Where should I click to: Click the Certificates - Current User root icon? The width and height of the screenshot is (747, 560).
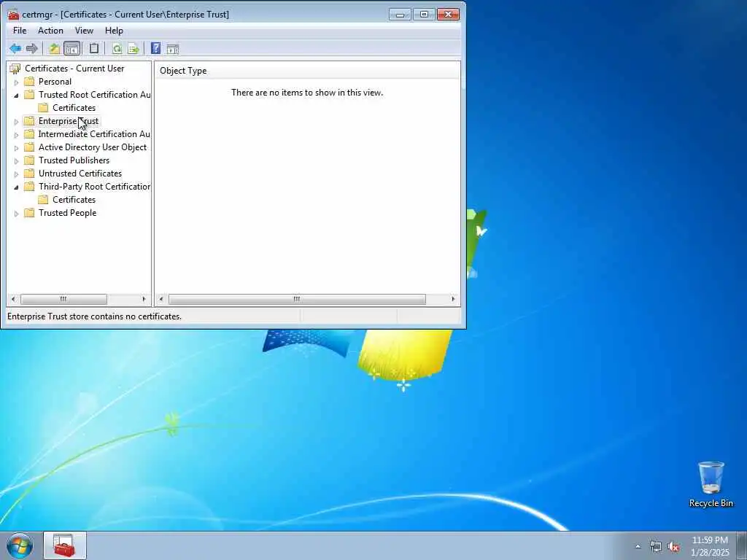coord(15,69)
